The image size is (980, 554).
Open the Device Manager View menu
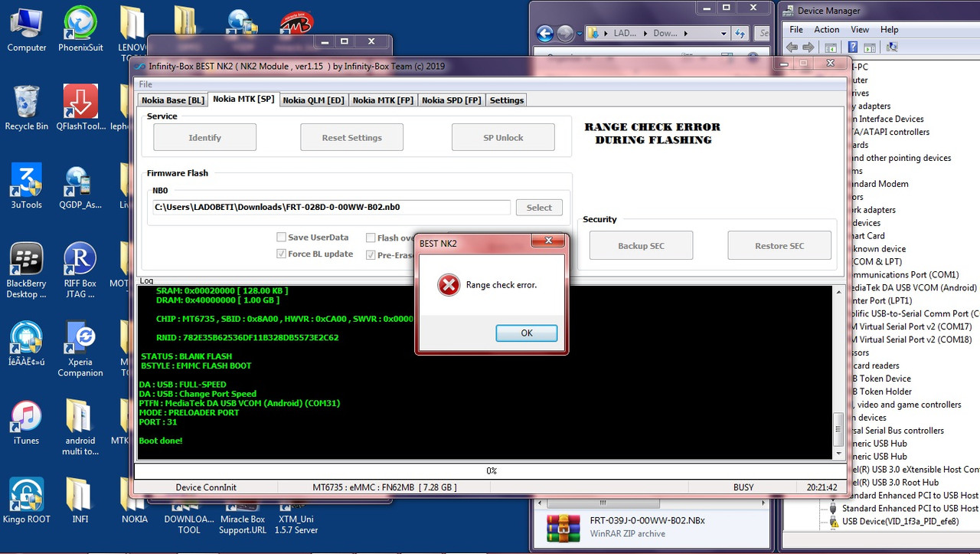click(860, 30)
